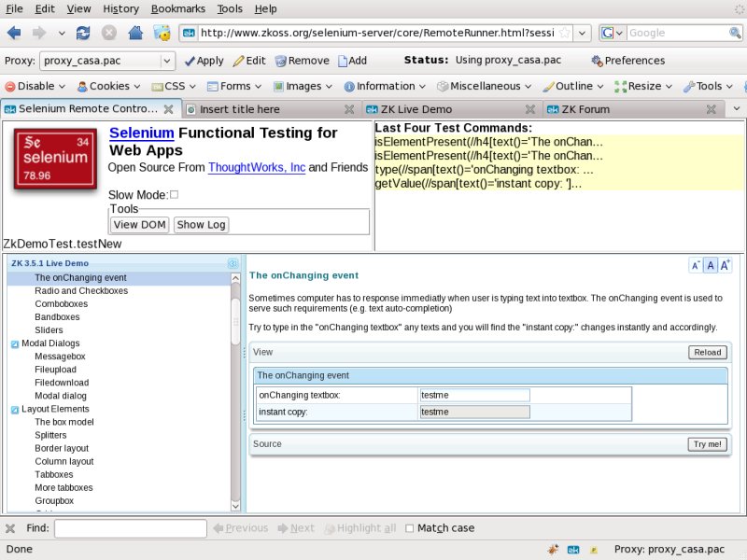Go back with the browser Back arrow

click(14, 33)
